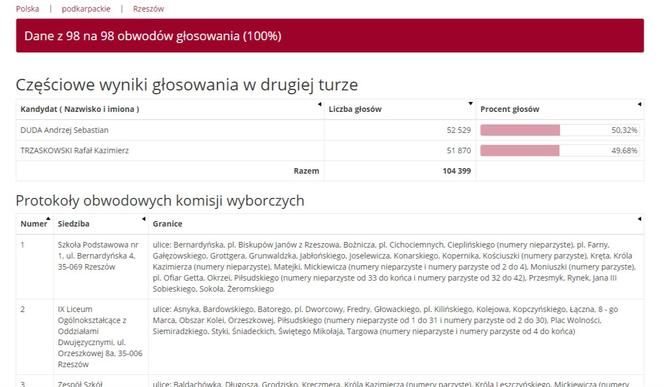Click the Procent głosów header text
The height and width of the screenshot is (387, 664).
(x=509, y=109)
